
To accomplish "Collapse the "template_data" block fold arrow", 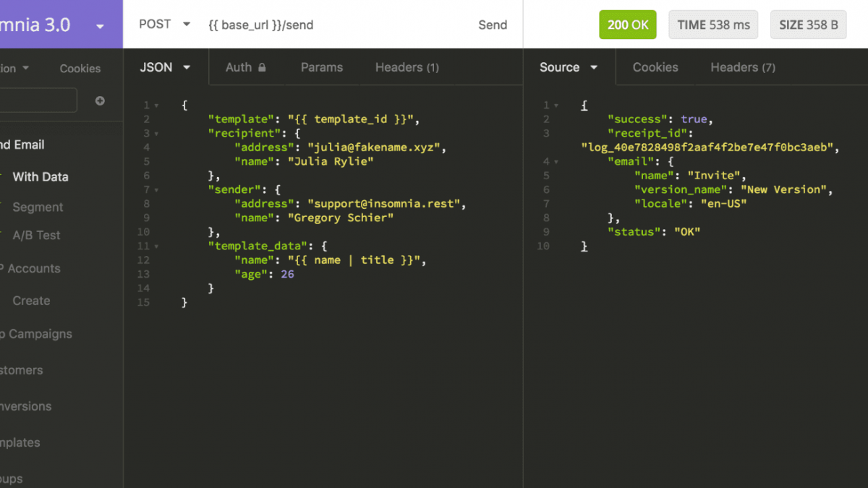I will coord(156,247).
